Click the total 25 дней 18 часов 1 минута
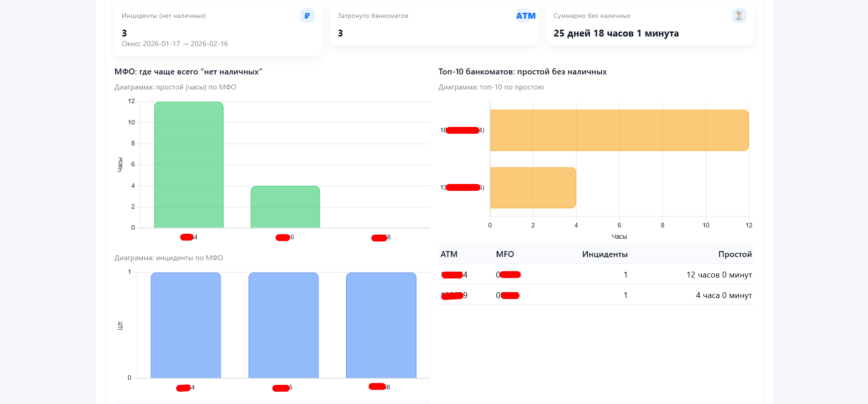The height and width of the screenshot is (404, 868). [616, 33]
